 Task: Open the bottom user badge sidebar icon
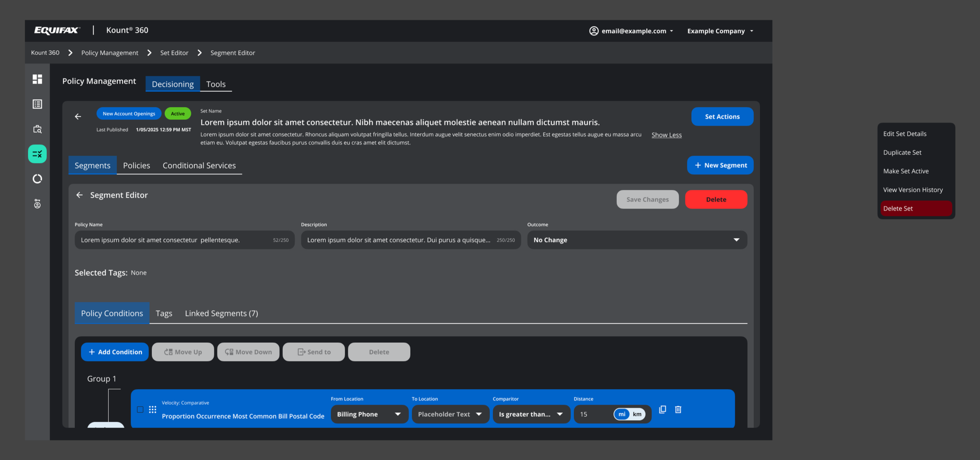click(37, 204)
